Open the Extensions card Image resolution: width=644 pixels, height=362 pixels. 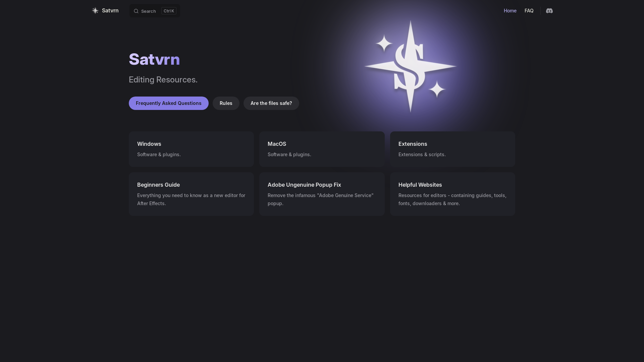click(x=452, y=149)
